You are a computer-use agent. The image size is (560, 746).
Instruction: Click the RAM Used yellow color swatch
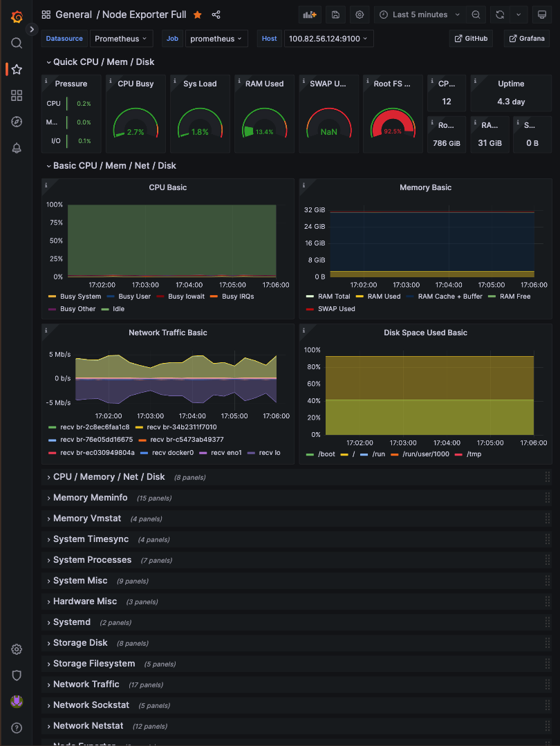[360, 297]
